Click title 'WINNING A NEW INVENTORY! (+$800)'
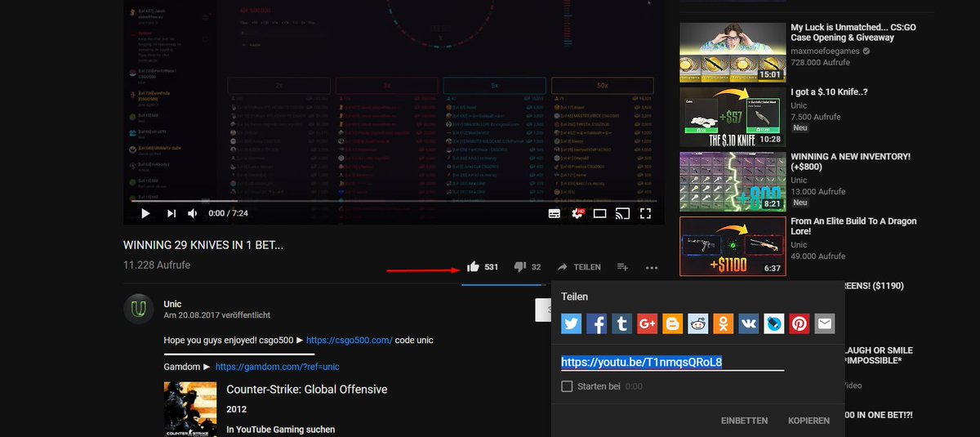 (x=850, y=162)
